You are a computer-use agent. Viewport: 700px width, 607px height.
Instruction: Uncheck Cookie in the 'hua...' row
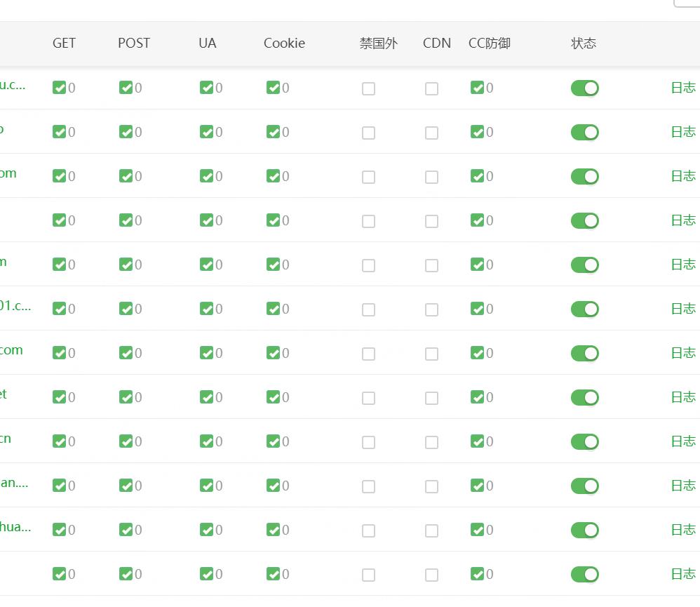[x=274, y=530]
